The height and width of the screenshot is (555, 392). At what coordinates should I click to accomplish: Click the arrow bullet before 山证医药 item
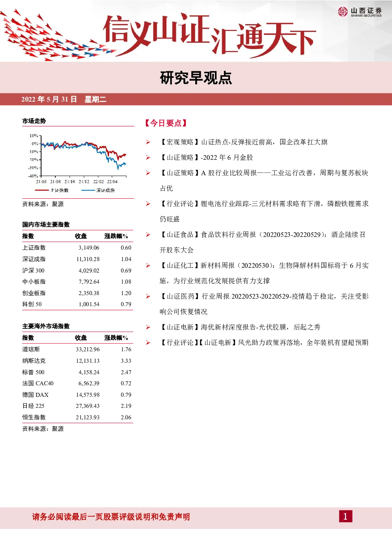click(148, 296)
